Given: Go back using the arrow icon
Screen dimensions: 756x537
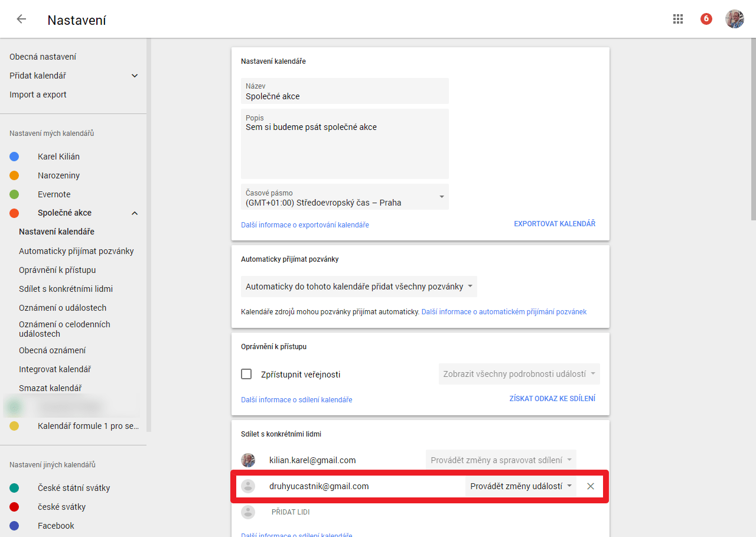Looking at the screenshot, I should (x=21, y=19).
